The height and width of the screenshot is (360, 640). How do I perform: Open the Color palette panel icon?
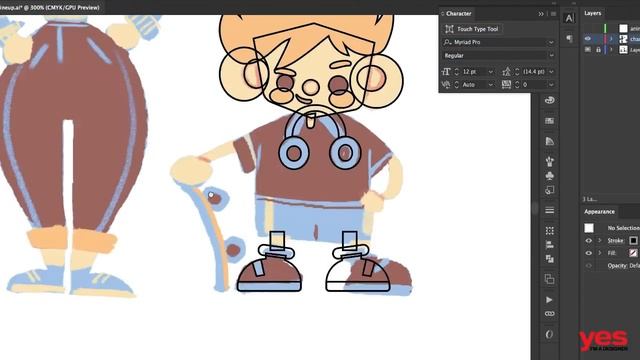point(549,100)
